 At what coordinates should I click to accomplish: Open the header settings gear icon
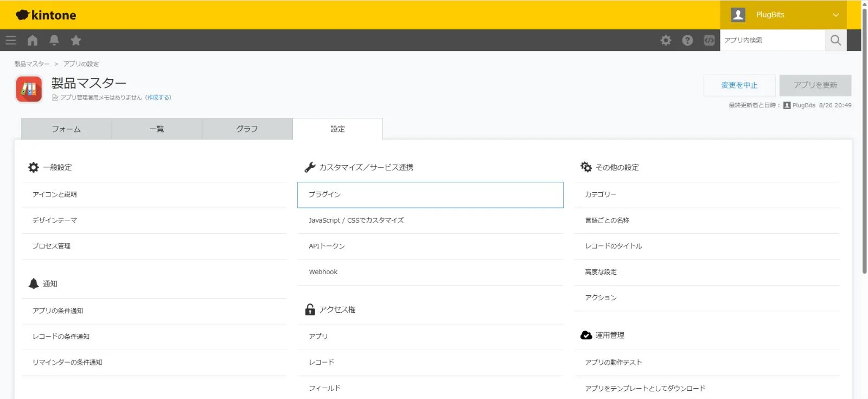click(666, 40)
